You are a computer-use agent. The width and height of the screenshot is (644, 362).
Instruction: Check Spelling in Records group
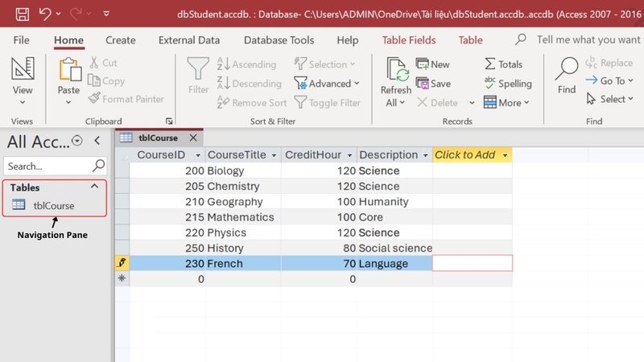(x=507, y=84)
